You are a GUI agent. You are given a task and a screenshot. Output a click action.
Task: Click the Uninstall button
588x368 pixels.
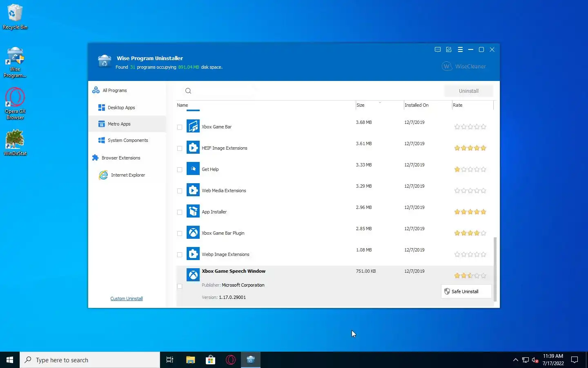click(x=468, y=91)
